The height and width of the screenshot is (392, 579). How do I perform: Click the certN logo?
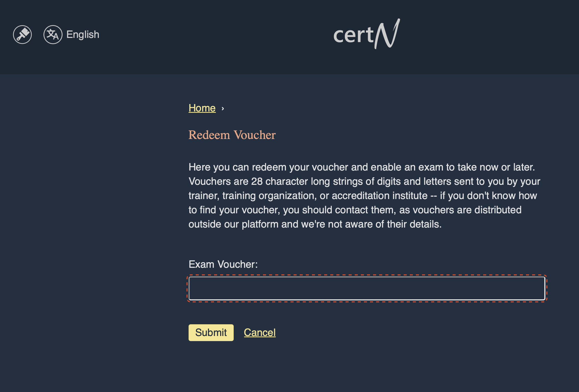tap(366, 34)
